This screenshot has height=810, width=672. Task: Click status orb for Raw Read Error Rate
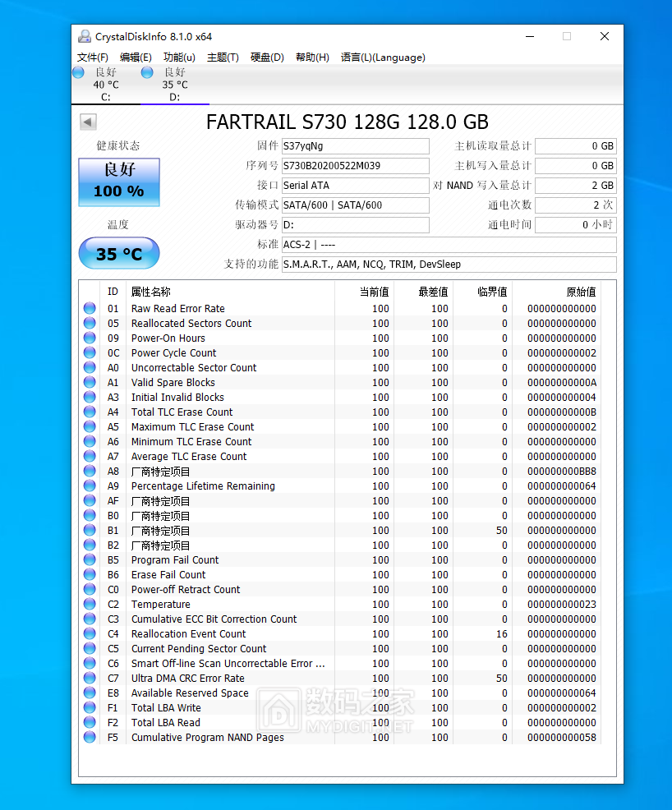click(x=90, y=308)
